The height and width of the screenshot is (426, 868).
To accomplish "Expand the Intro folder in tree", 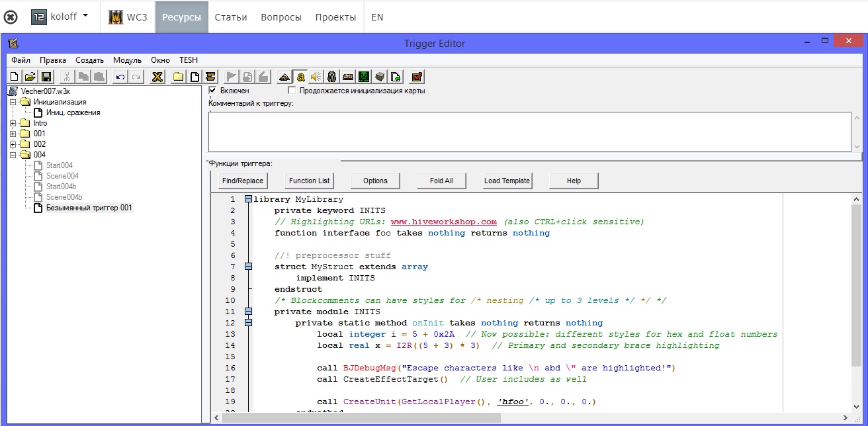I will click(13, 123).
